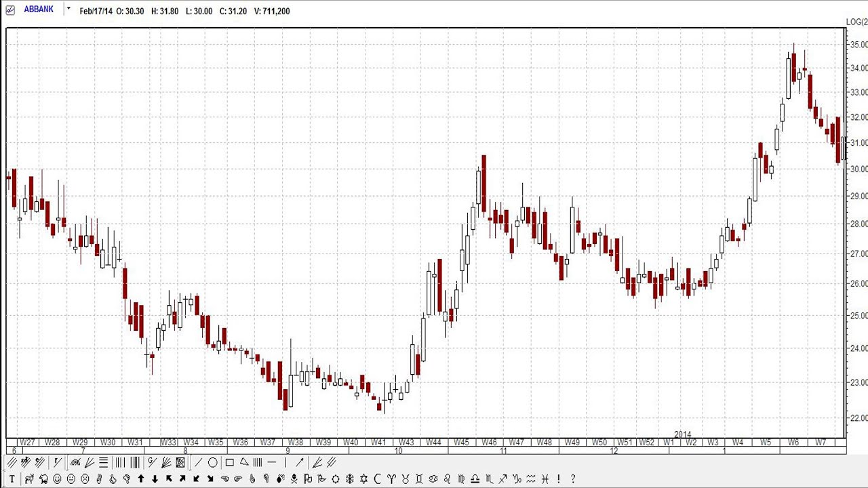Image resolution: width=868 pixels, height=488 pixels.
Task: Insert the Cancer zodiac symbol
Action: click(x=433, y=479)
